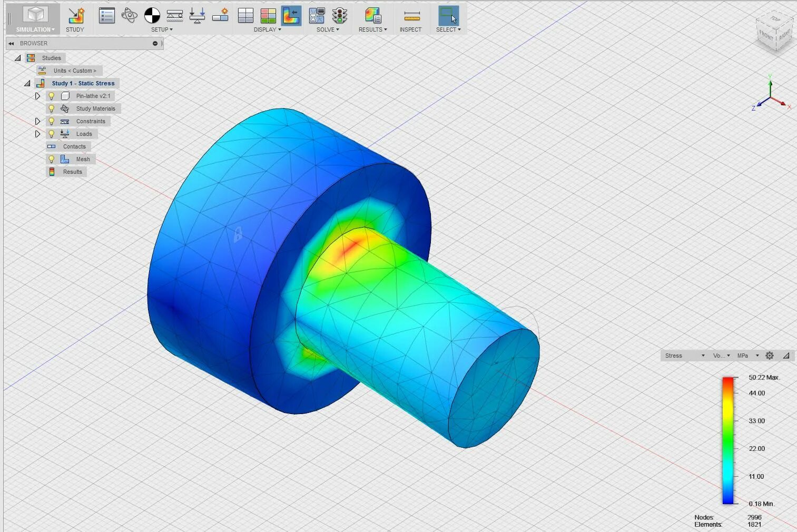Click Mesh in the browser tree
Image resolution: width=797 pixels, height=532 pixels.
pos(83,159)
